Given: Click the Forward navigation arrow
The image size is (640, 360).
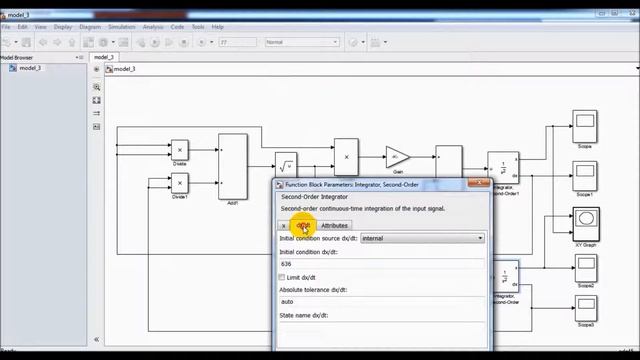Looking at the screenshot, I should tap(57, 42).
